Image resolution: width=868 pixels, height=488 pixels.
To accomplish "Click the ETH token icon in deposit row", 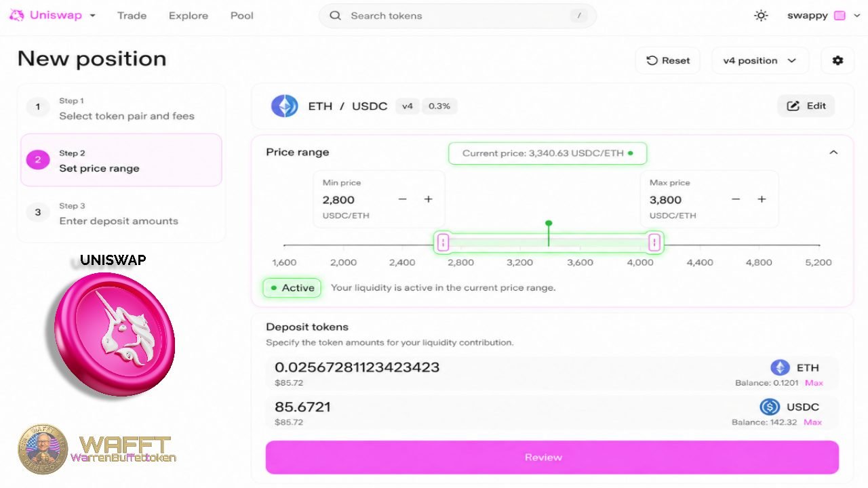I will (780, 367).
